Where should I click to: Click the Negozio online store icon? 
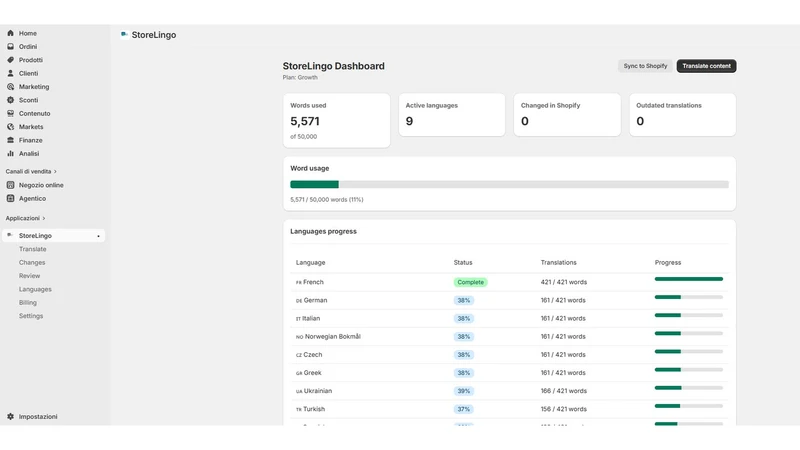[x=10, y=185]
